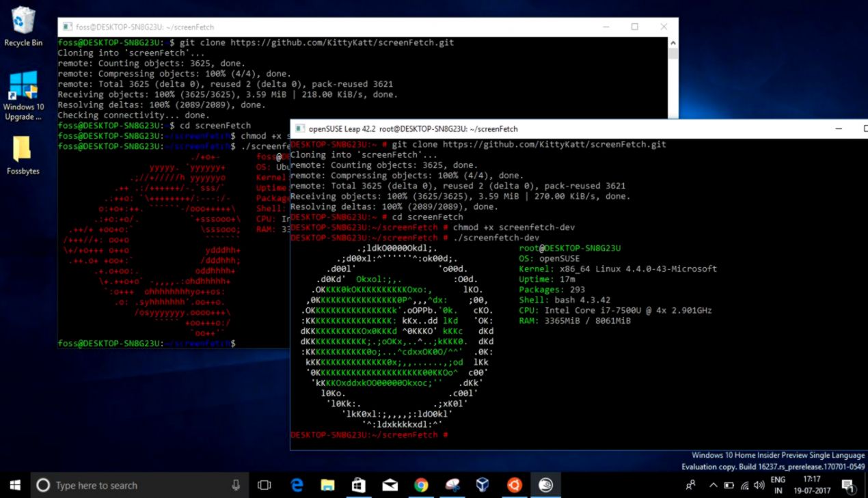The height and width of the screenshot is (498, 868).
Task: Open the 3D cube app in taskbar
Action: click(483, 485)
